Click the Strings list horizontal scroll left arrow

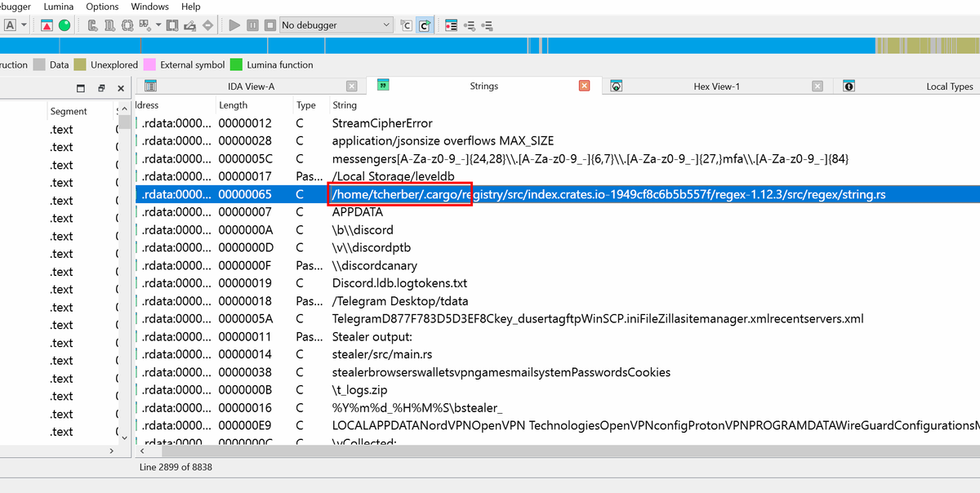point(143,451)
